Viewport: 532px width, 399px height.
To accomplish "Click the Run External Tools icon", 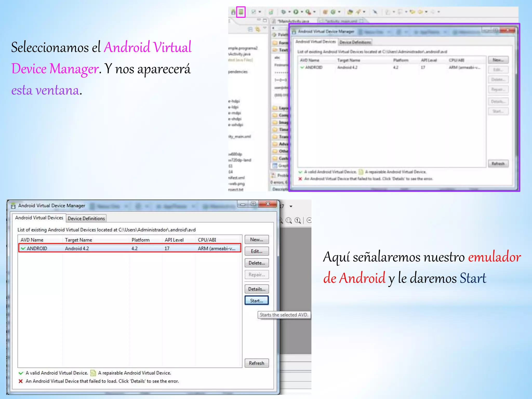I will [308, 12].
